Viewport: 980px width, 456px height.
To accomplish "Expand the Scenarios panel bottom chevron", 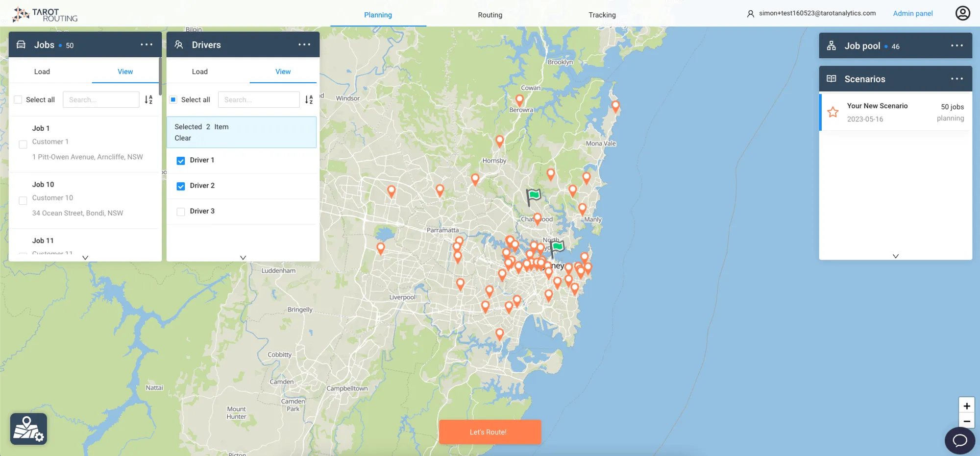I will pyautogui.click(x=896, y=256).
